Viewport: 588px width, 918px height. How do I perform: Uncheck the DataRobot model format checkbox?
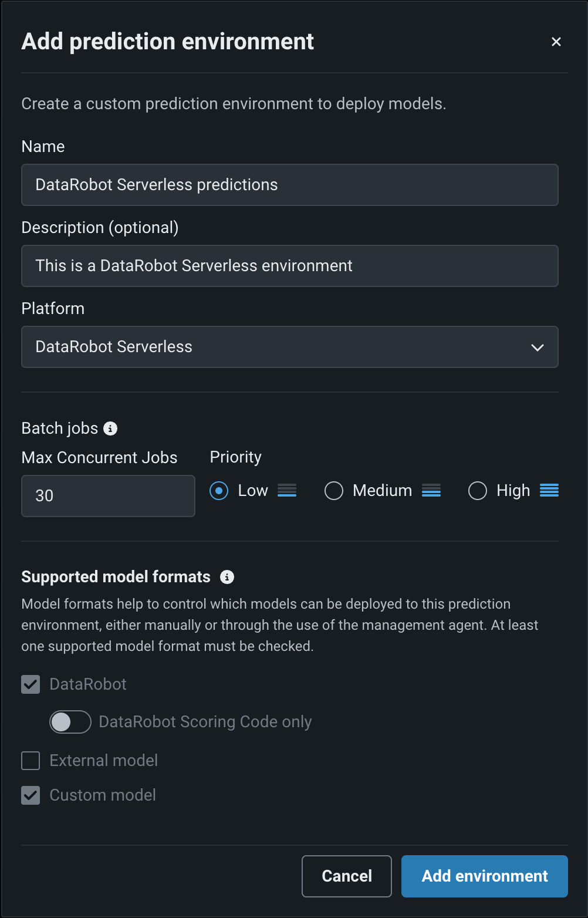click(31, 684)
